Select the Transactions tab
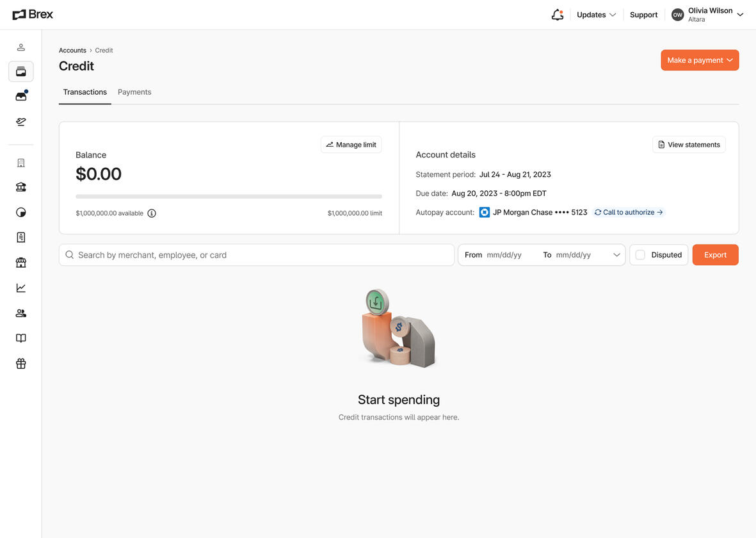The width and height of the screenshot is (756, 538). pyautogui.click(x=84, y=92)
